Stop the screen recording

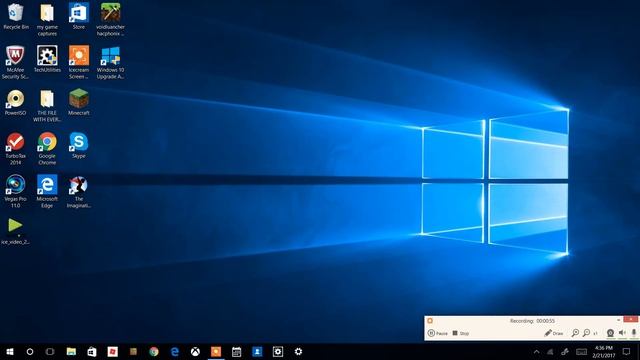[x=460, y=333]
